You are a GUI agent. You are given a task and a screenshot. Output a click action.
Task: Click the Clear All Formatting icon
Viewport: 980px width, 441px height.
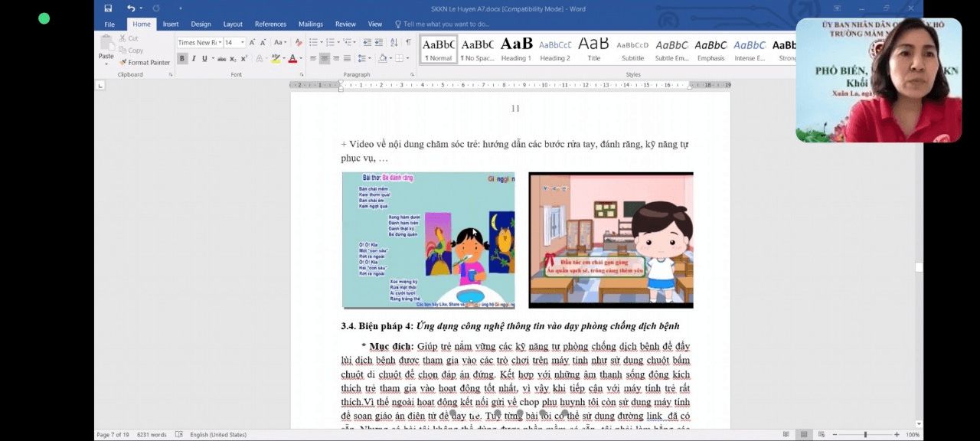tap(299, 43)
